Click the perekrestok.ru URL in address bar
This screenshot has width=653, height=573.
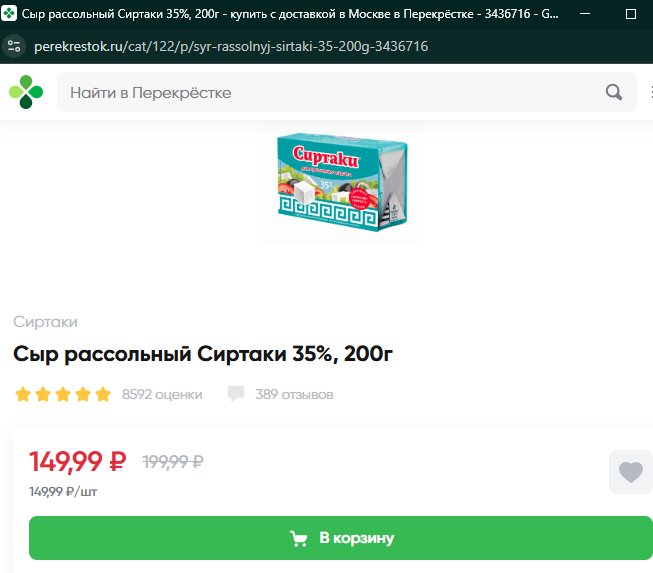pyautogui.click(x=231, y=46)
